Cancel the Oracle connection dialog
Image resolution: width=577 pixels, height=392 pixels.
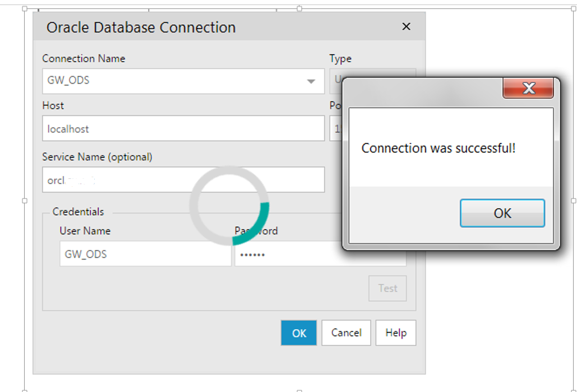347,333
